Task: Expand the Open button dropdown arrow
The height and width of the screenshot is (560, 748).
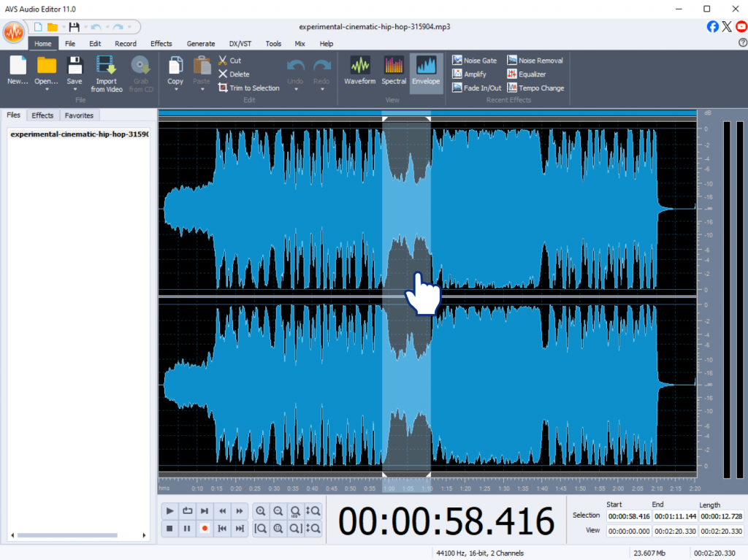Action: click(x=46, y=91)
